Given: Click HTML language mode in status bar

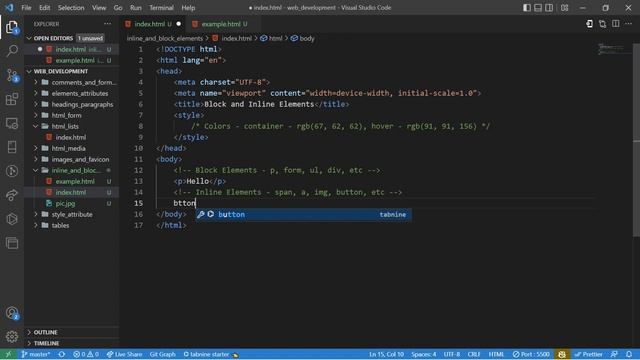Looking at the screenshot, I should 496,354.
